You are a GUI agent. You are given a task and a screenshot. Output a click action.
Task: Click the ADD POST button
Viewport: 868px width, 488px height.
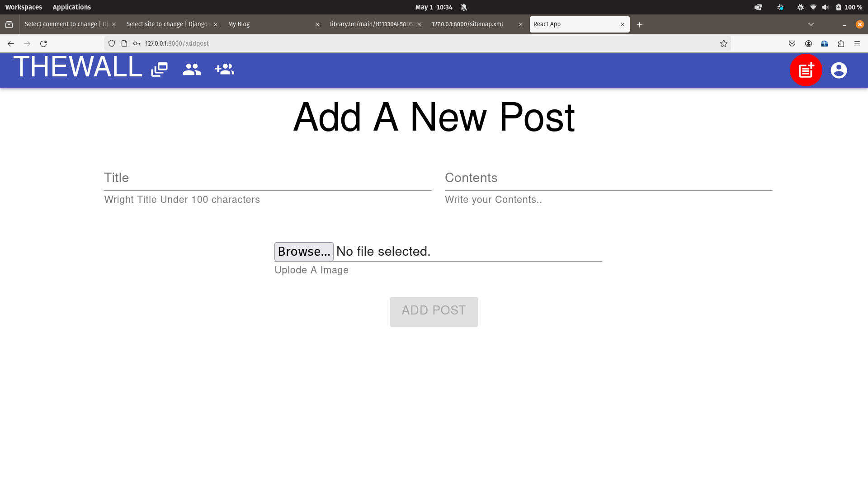pos(434,311)
